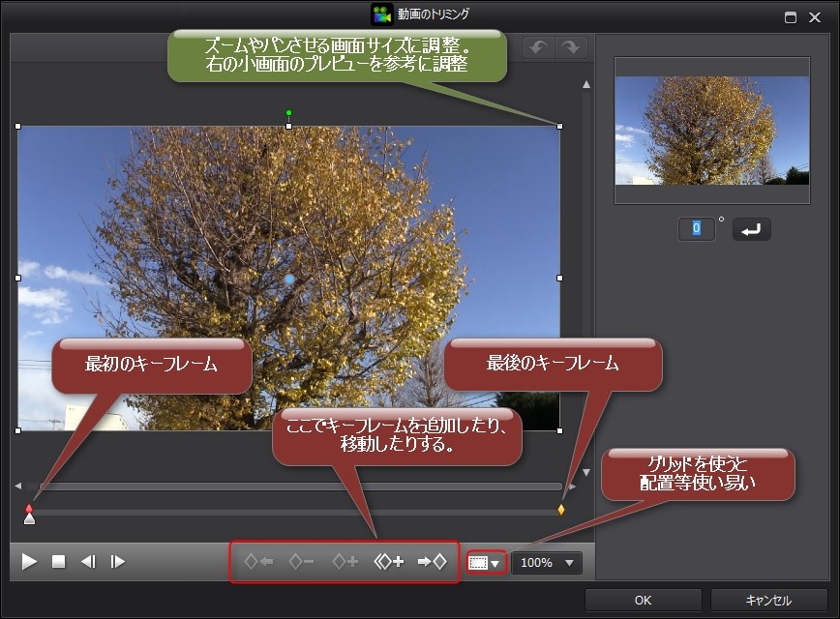Screen dimensions: 840x619
Task: Click the horizontal scrollbar left arrow
Action: point(18,486)
